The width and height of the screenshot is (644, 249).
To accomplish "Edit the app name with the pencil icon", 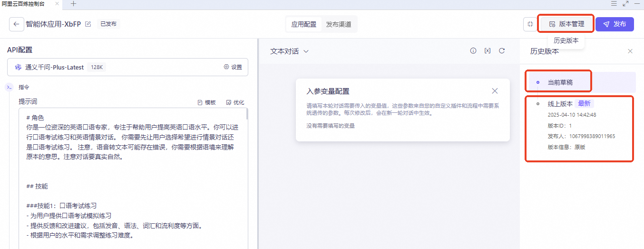I will coord(88,24).
